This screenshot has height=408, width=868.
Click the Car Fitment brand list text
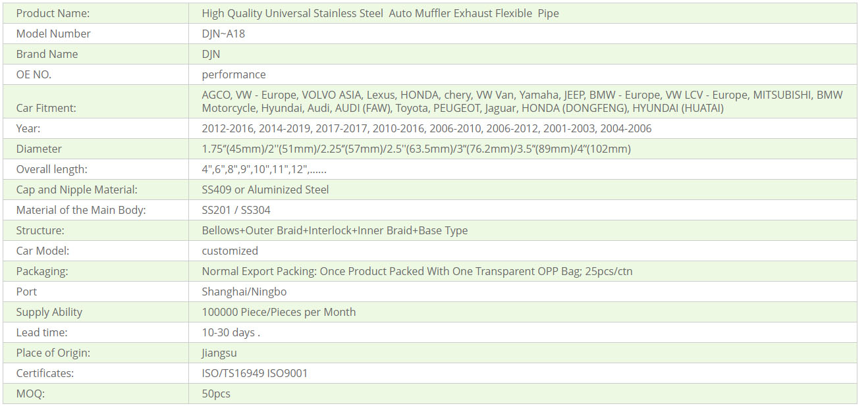click(x=522, y=101)
